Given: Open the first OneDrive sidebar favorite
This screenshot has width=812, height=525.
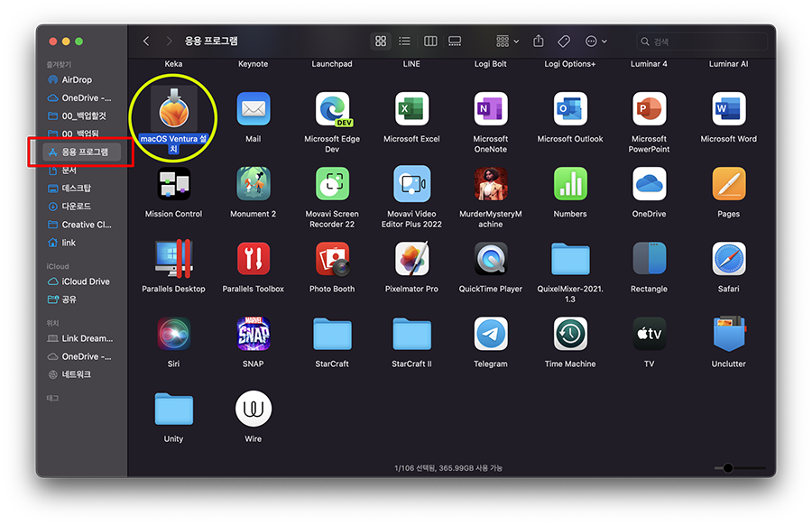Looking at the screenshot, I should (81, 97).
